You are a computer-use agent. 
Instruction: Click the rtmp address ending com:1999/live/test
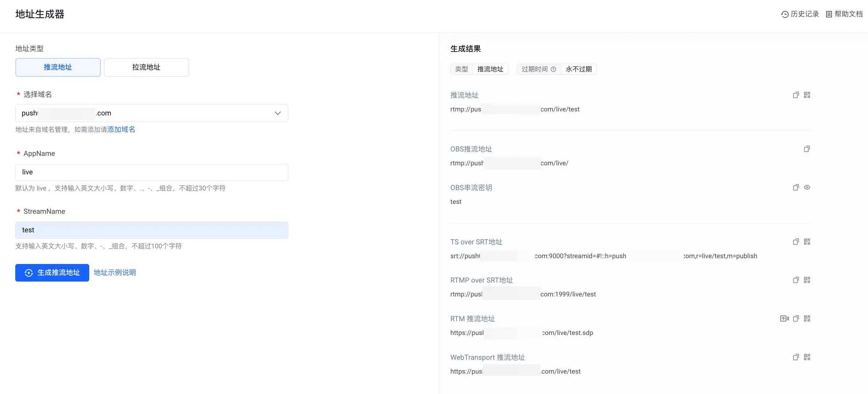(x=523, y=294)
